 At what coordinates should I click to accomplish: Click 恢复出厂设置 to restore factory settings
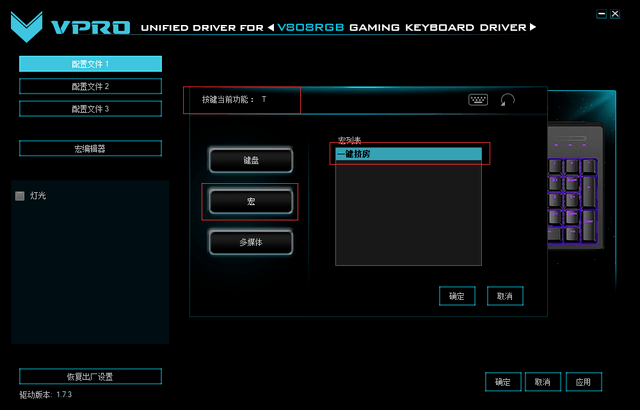[90, 377]
